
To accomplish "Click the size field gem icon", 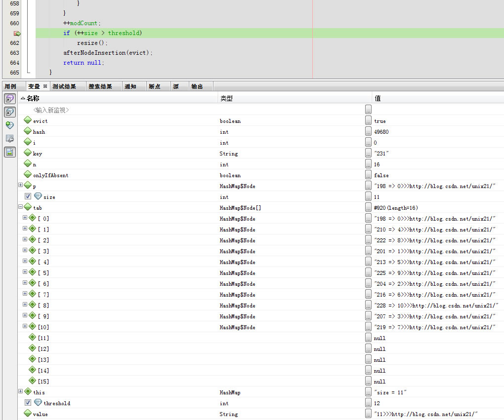I will (x=38, y=196).
